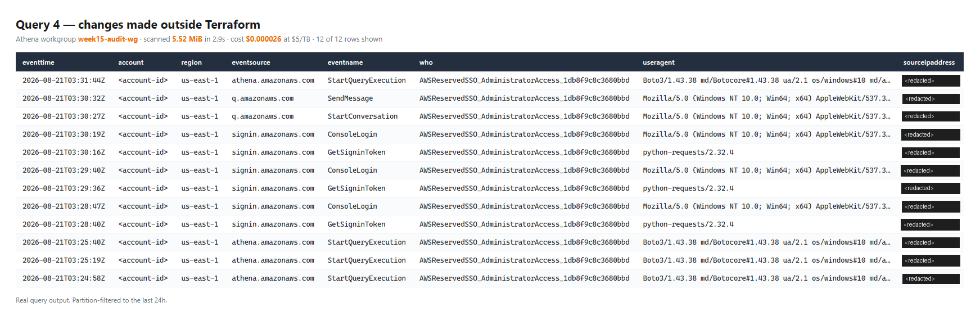Click the AWSReservedSSO role in 03:31:44Z row
Viewport: 980px width, 320px height.
(524, 80)
